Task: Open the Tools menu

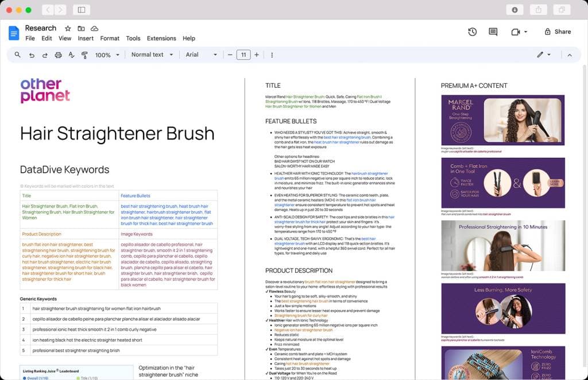Action: 133,38
